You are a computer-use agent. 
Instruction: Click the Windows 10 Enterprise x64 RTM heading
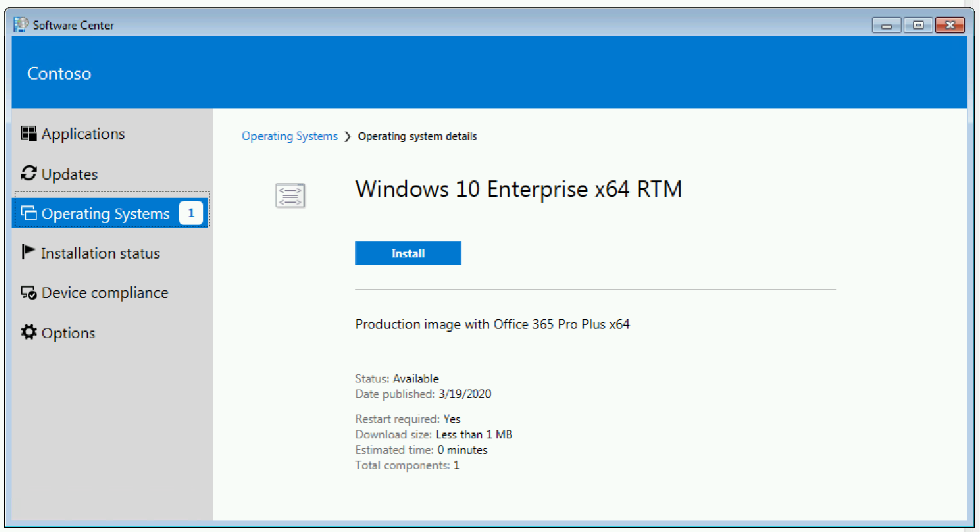click(x=518, y=189)
